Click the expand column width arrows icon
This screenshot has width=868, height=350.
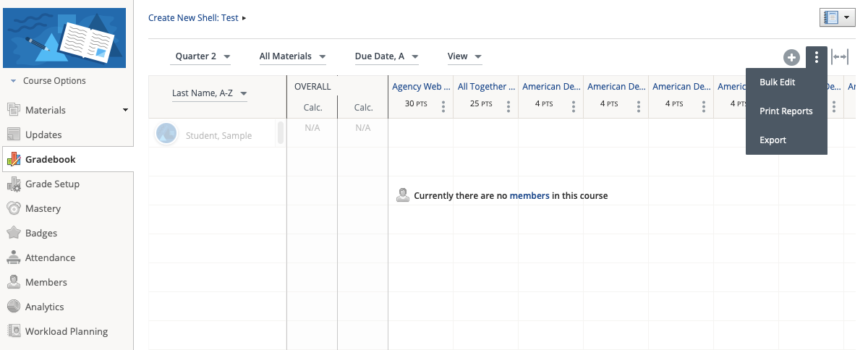pos(840,57)
